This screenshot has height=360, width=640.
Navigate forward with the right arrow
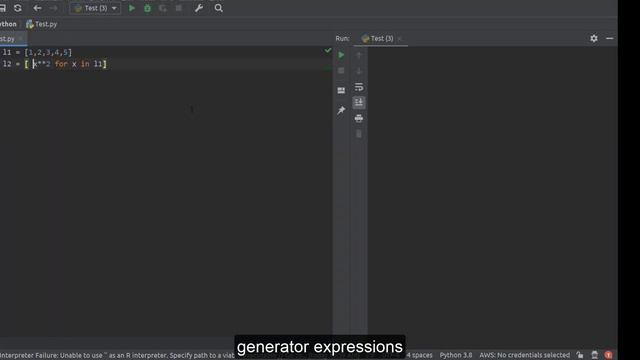coord(53,8)
